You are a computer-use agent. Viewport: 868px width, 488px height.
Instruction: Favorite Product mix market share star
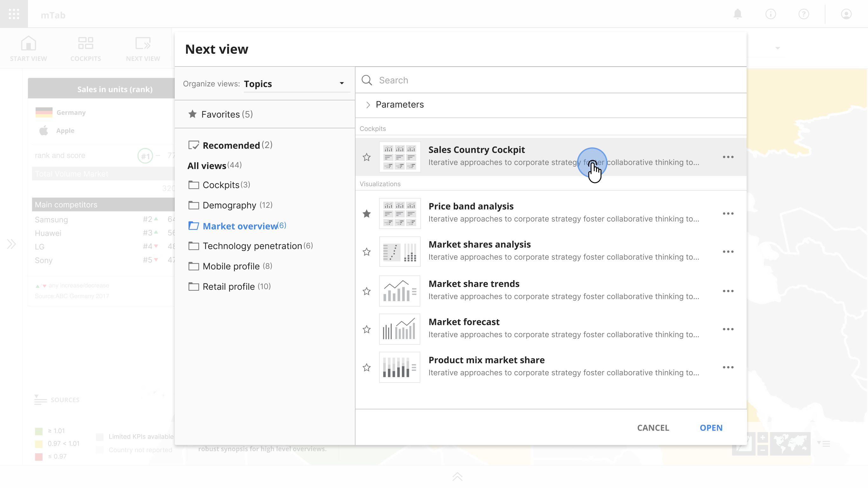[367, 367]
